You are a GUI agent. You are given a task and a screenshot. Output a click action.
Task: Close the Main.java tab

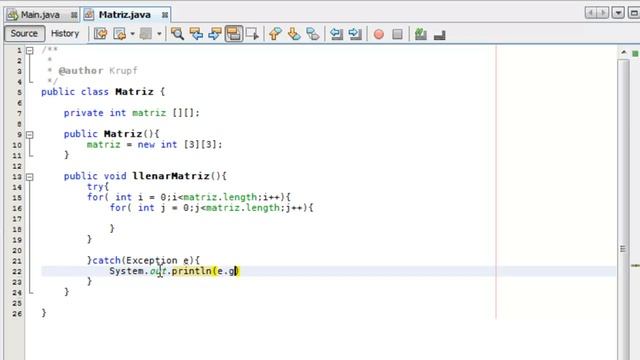tap(74, 15)
